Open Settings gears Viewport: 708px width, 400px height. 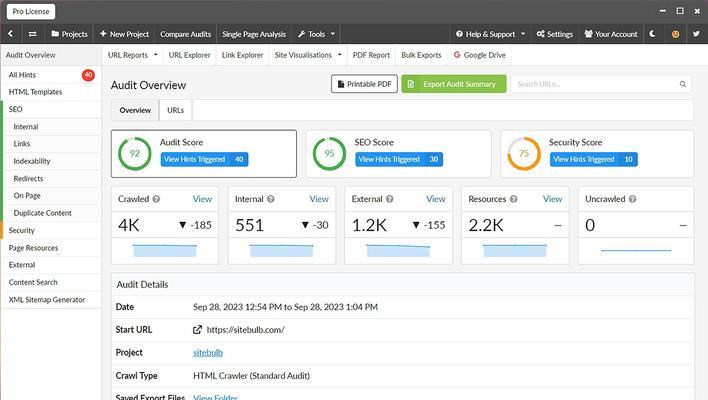554,34
